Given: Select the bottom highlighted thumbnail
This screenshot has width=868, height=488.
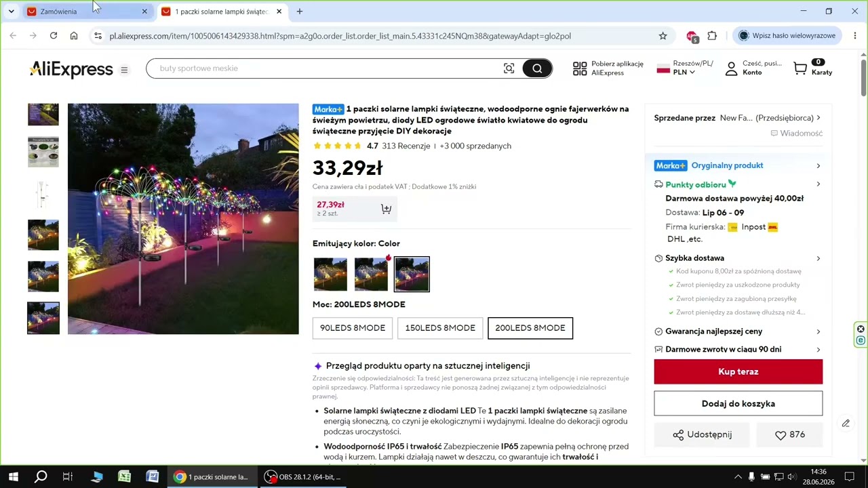Looking at the screenshot, I should click(x=43, y=318).
